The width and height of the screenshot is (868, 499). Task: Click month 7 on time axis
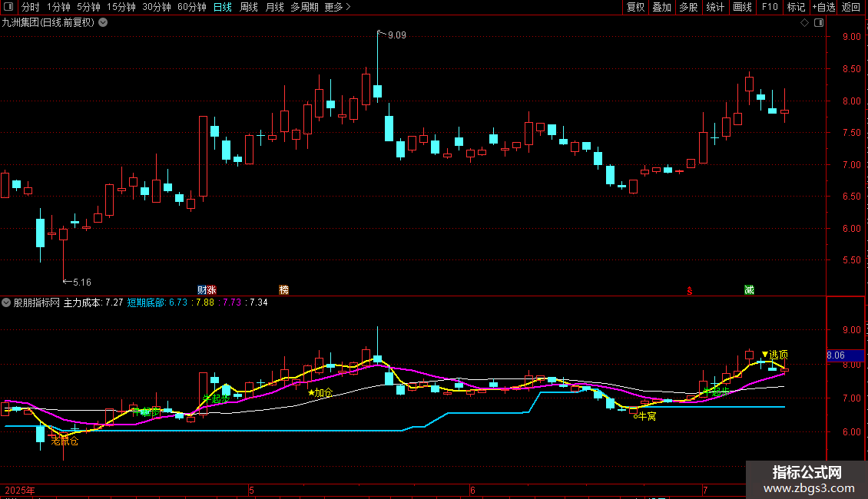[x=705, y=490]
